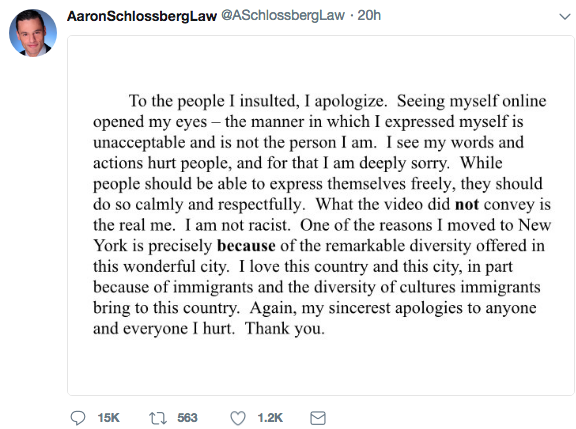576x429 pixels.
Task: Open AaronSchlossbergLaw profile picture
Action: point(33,33)
